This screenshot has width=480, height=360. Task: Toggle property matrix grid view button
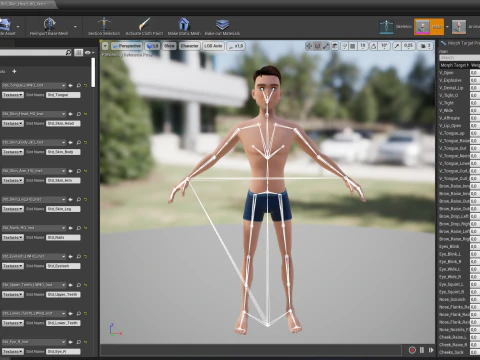tap(78, 52)
